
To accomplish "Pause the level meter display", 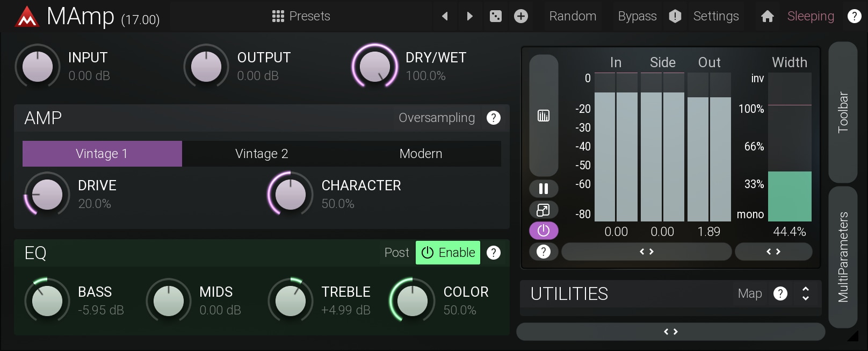I will (x=544, y=189).
